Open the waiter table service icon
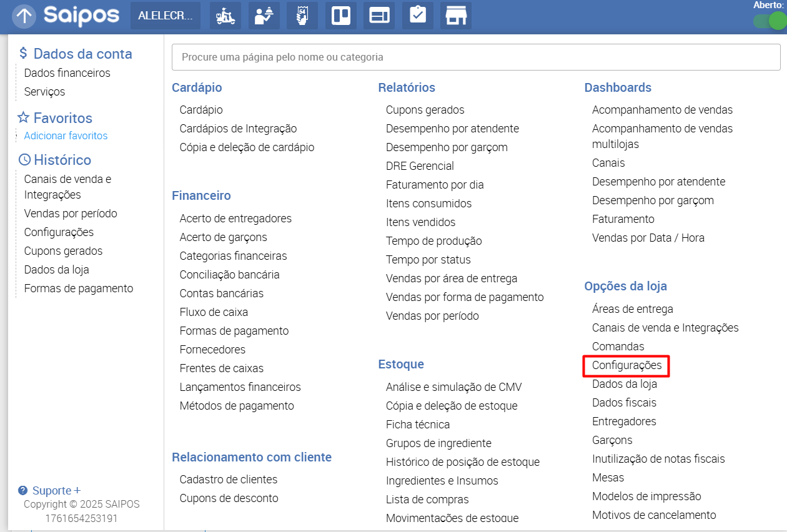 [x=264, y=16]
